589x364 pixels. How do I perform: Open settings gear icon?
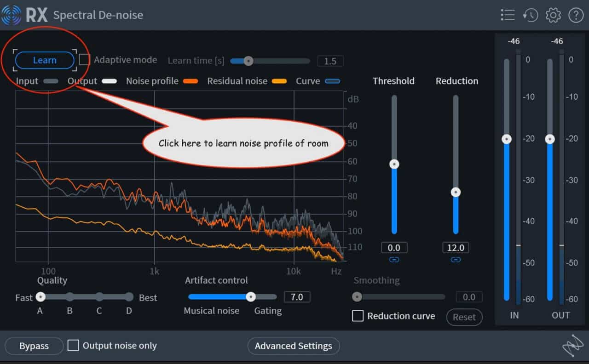pyautogui.click(x=553, y=15)
